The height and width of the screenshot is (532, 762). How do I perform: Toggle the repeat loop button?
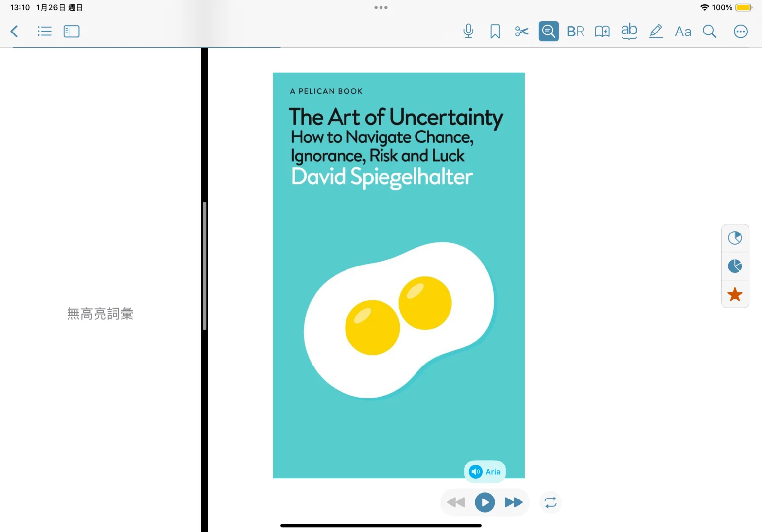click(x=551, y=502)
